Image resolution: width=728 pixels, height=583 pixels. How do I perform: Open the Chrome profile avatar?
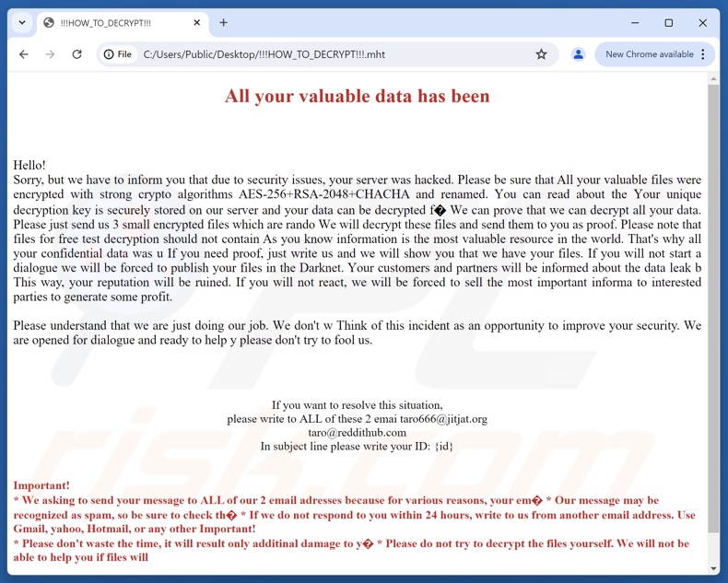pos(578,54)
